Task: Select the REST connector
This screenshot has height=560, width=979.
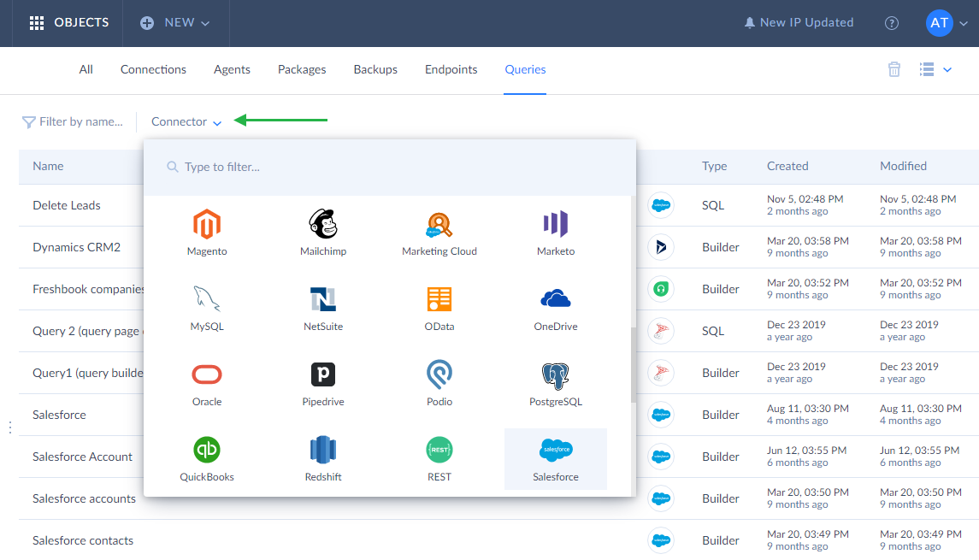Action: (x=439, y=459)
